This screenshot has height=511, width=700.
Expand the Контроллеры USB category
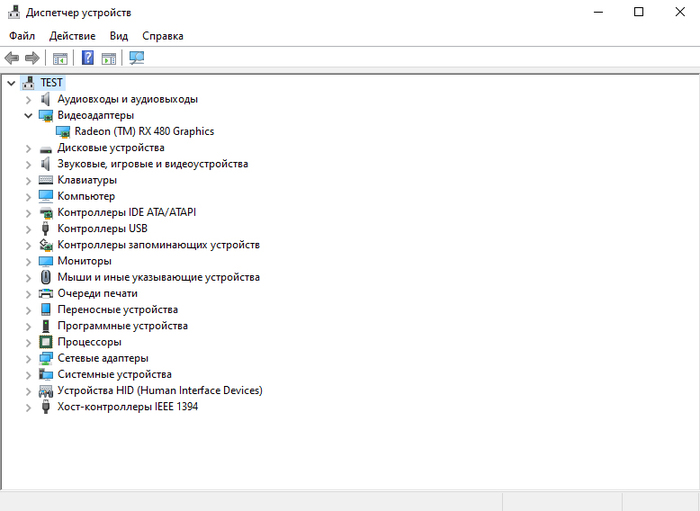coord(28,228)
